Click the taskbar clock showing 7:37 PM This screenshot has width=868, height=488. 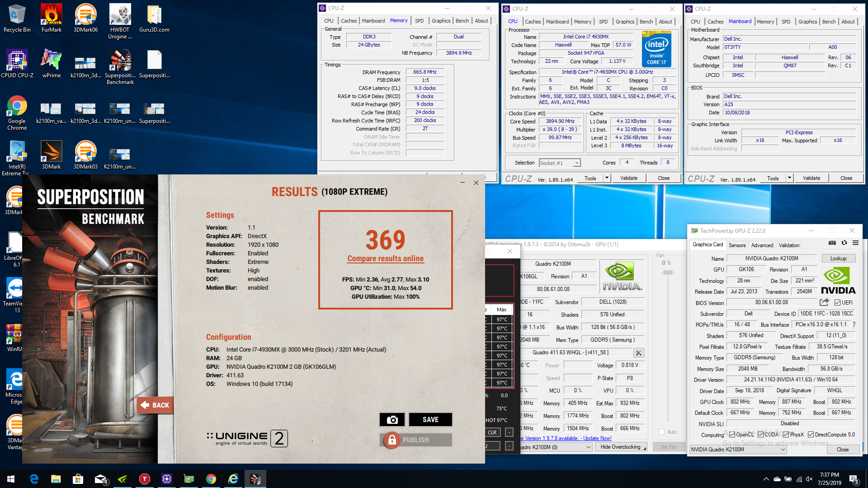tap(830, 479)
